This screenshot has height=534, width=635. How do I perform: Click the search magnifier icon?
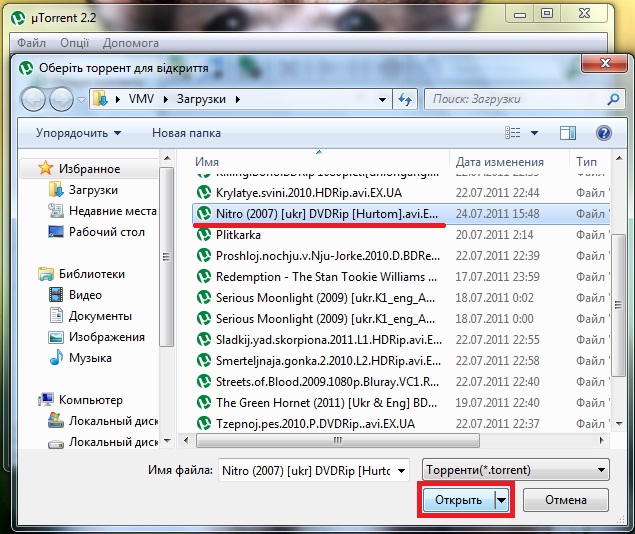tap(613, 99)
